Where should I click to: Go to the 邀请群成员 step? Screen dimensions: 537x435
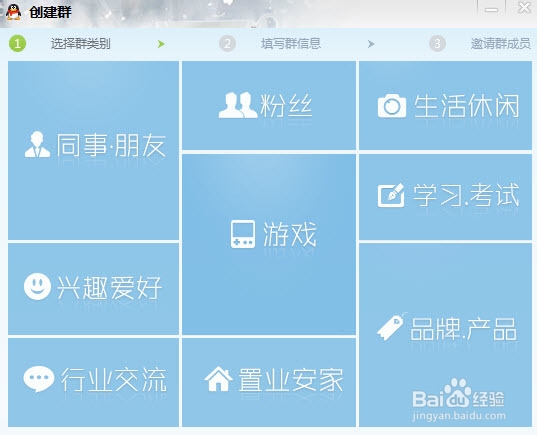click(x=501, y=44)
